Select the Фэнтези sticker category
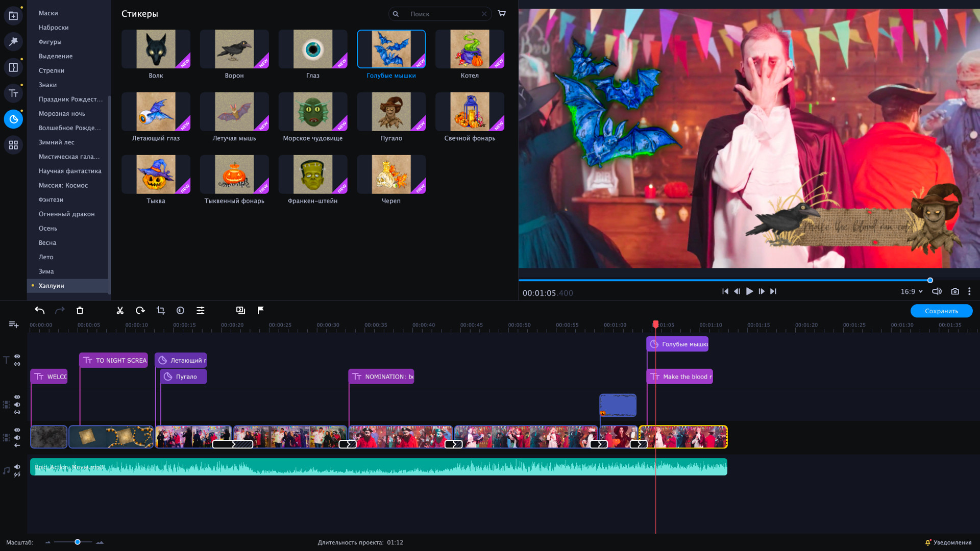This screenshot has height=551, width=980. click(x=51, y=199)
